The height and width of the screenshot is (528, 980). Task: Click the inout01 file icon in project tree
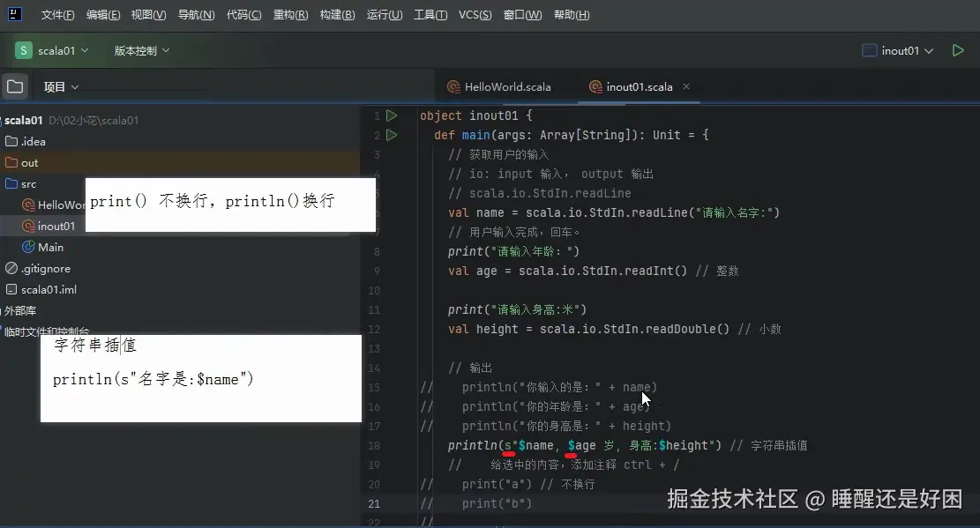tap(27, 226)
